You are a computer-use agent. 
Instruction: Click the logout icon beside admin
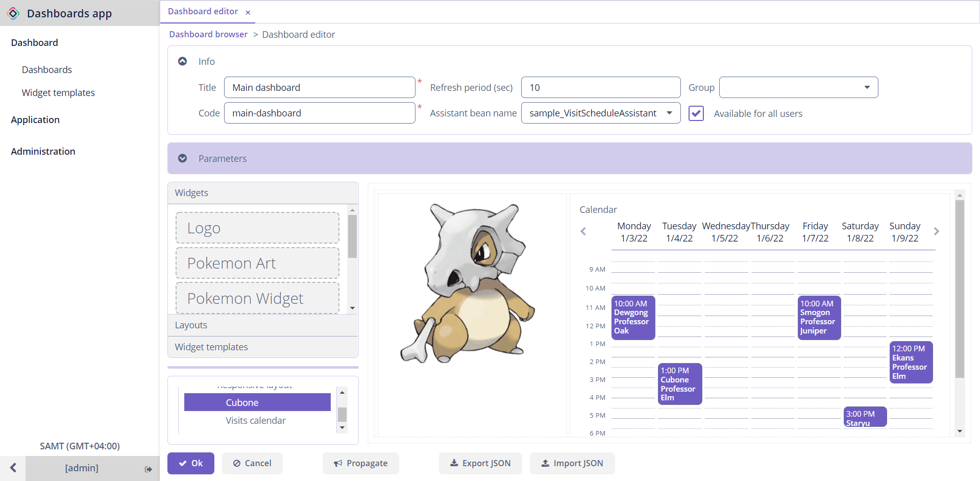[x=148, y=469]
